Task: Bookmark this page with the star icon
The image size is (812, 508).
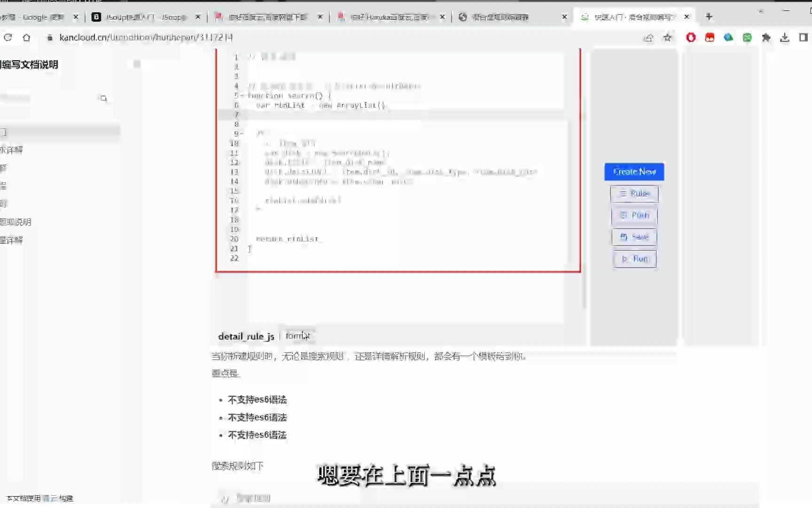Action: tap(667, 38)
